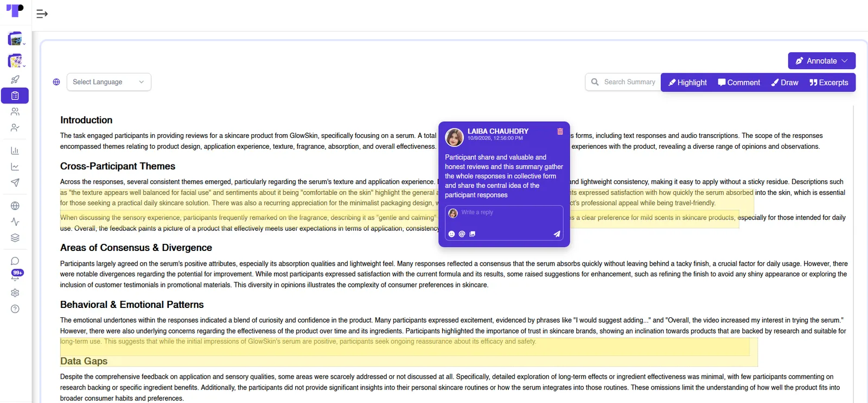Image resolution: width=868 pixels, height=403 pixels.
Task: Open the user-check icon in sidebar
Action: (15, 128)
